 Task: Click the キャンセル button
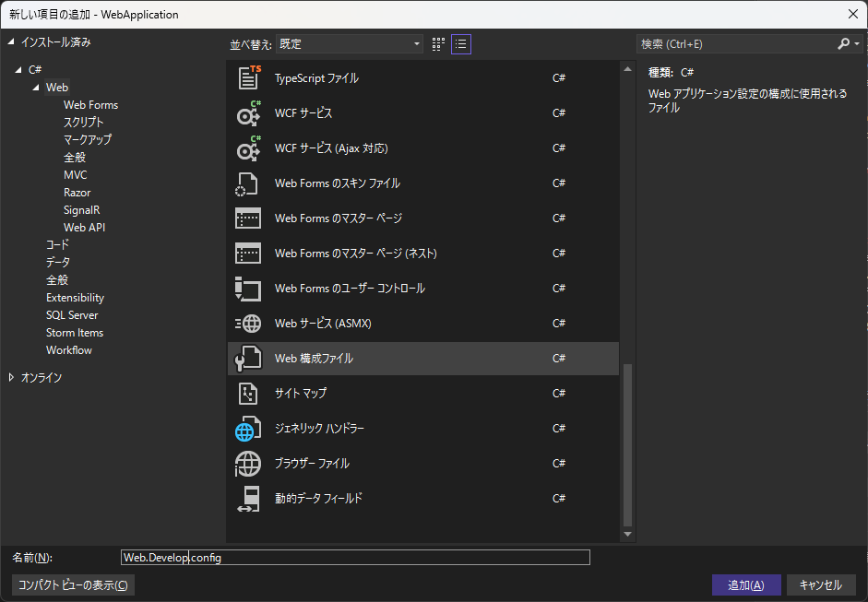pyautogui.click(x=820, y=584)
